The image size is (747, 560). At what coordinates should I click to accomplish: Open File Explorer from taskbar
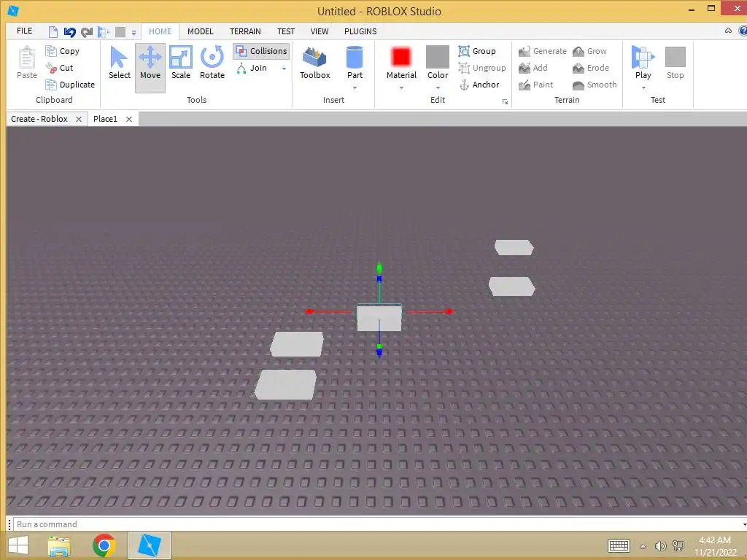coord(59,545)
